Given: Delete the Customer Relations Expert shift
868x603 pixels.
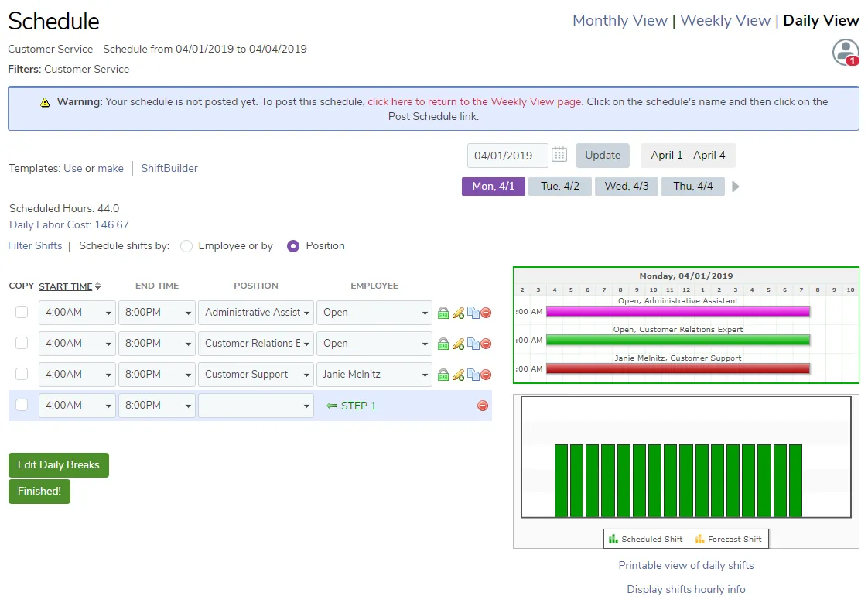Looking at the screenshot, I should tap(486, 344).
